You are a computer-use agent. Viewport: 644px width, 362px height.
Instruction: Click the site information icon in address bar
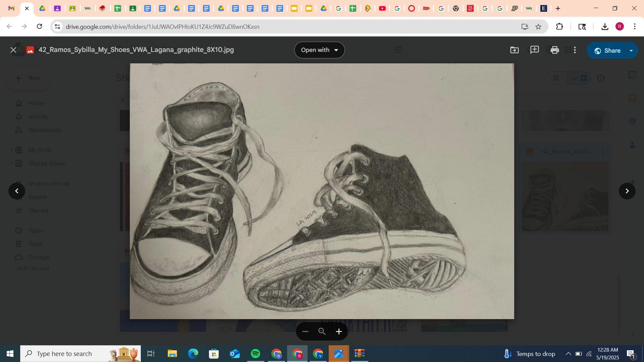coord(57,27)
